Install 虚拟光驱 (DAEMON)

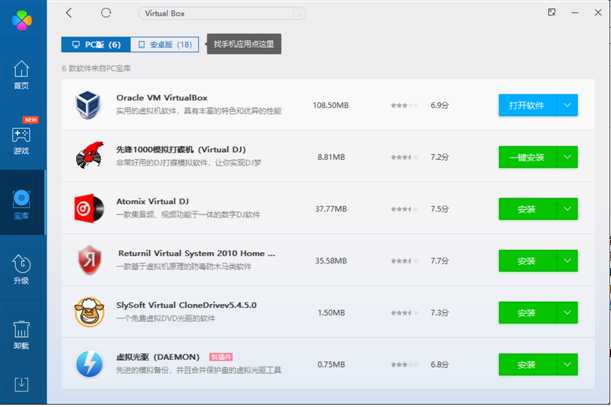528,365
